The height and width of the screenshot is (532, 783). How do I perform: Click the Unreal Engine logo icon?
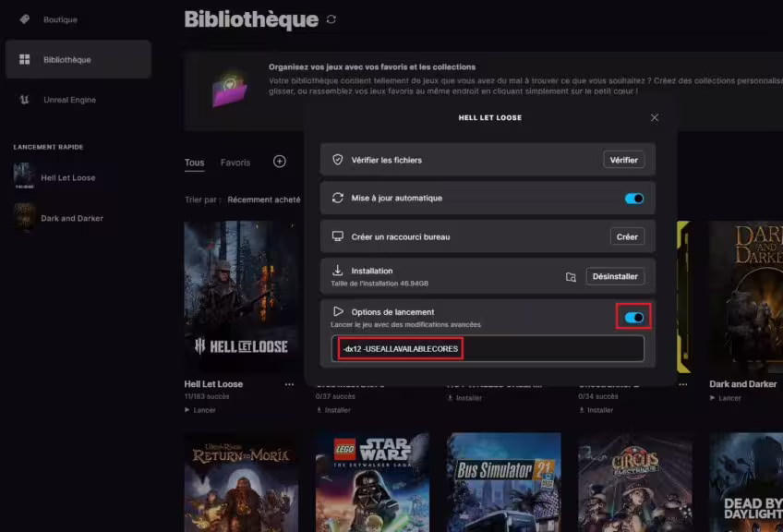24,100
